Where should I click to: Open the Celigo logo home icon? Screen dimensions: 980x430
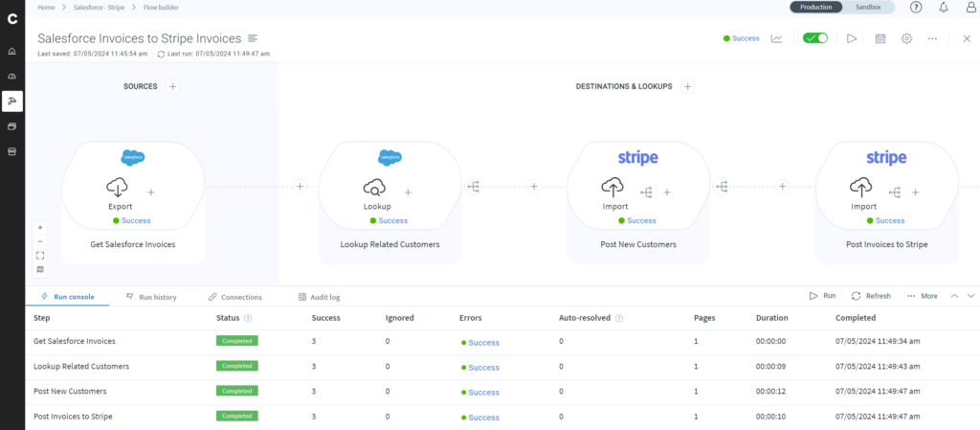(x=11, y=19)
